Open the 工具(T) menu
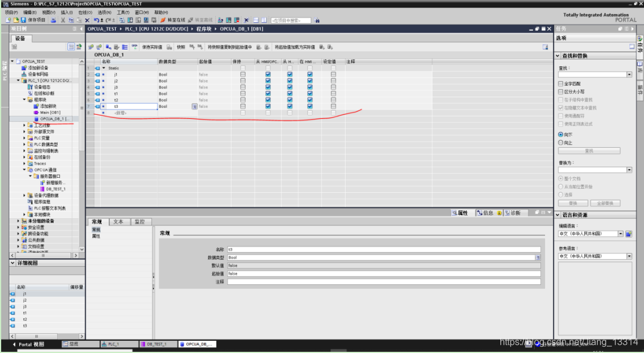 [x=123, y=12]
